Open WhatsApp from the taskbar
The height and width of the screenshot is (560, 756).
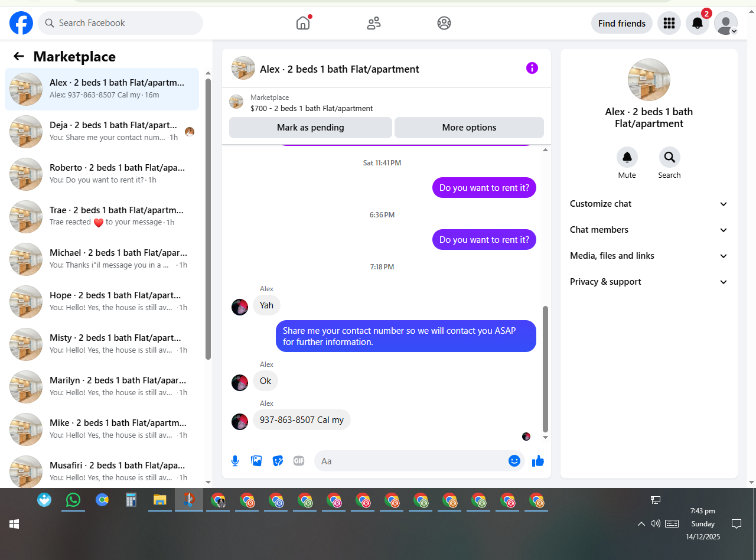(x=73, y=500)
